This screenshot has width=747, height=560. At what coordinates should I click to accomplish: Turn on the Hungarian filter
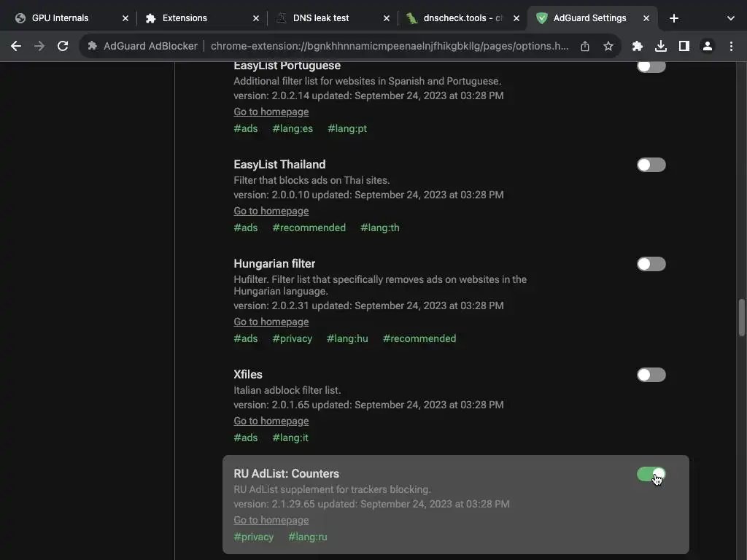651,264
